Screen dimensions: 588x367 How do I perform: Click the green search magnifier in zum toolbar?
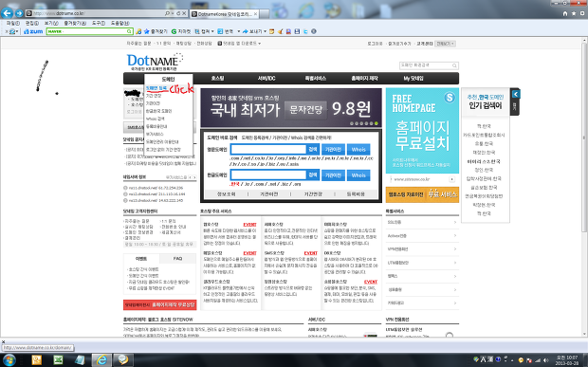click(129, 31)
